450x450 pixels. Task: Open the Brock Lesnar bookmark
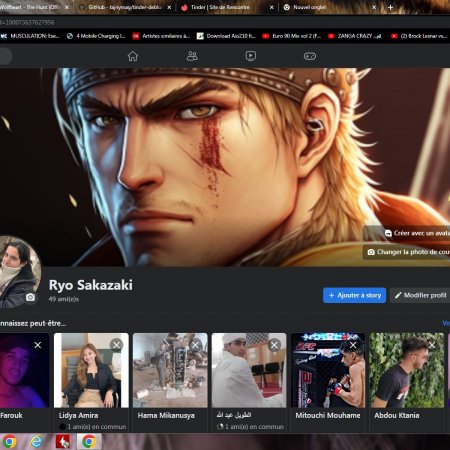(419, 36)
